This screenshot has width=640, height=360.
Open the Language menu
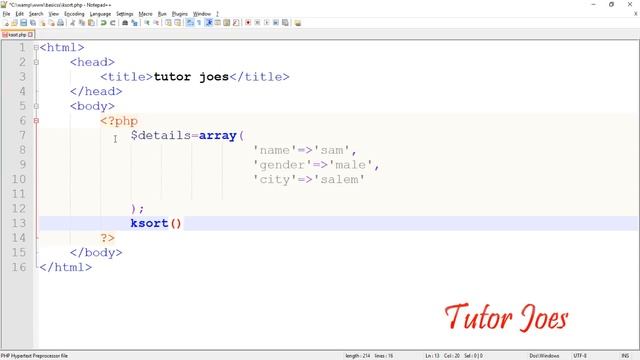click(100, 14)
